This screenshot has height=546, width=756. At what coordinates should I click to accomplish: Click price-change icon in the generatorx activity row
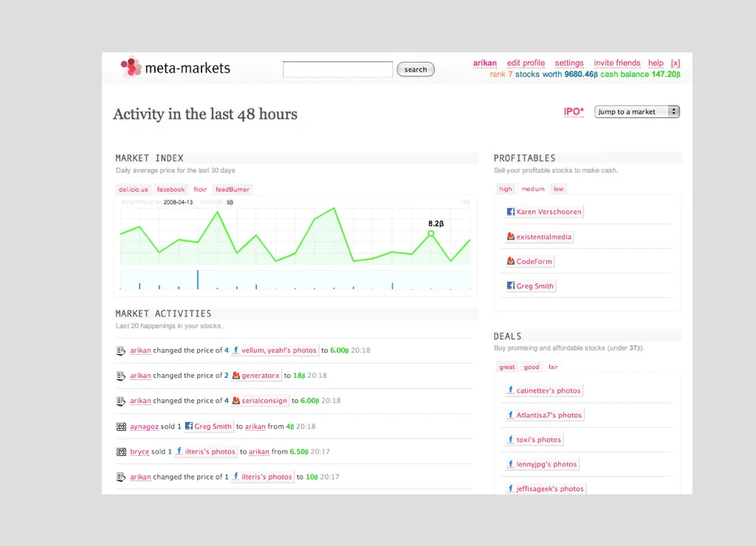point(121,376)
